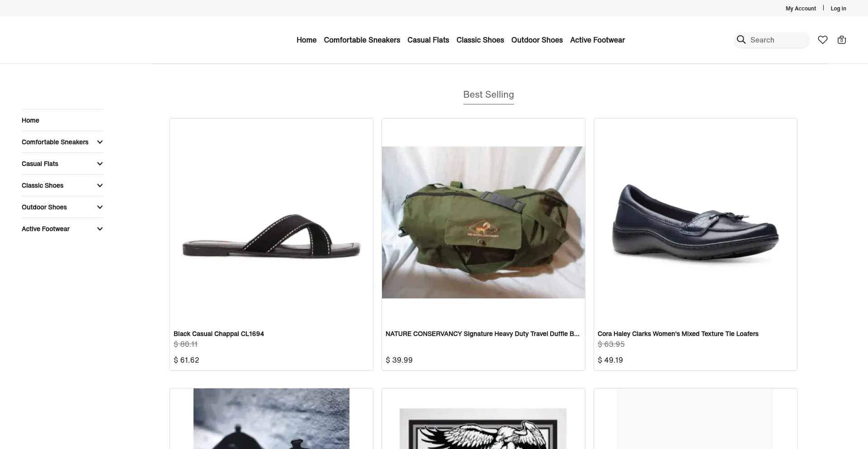This screenshot has height=449, width=868.
Task: Expand Classic Shoes sidebar chevron
Action: [x=100, y=185]
